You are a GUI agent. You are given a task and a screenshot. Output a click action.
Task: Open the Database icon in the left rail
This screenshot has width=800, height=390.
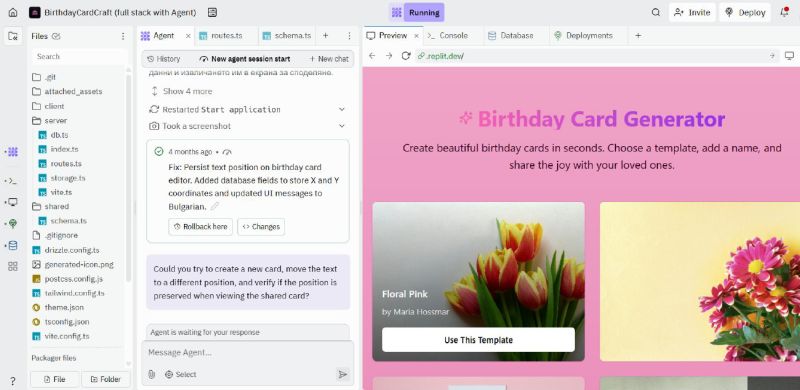13,246
